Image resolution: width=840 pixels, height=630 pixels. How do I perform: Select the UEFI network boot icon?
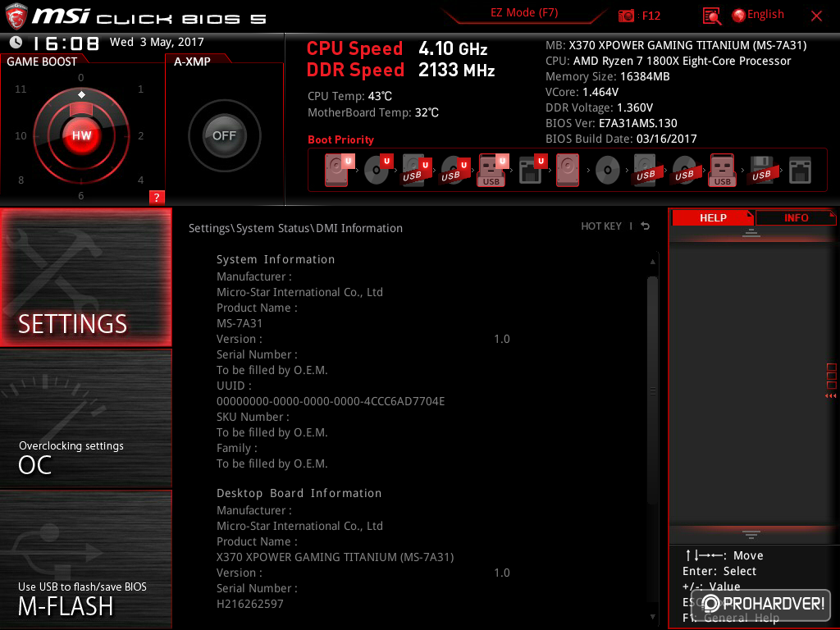pyautogui.click(x=532, y=171)
